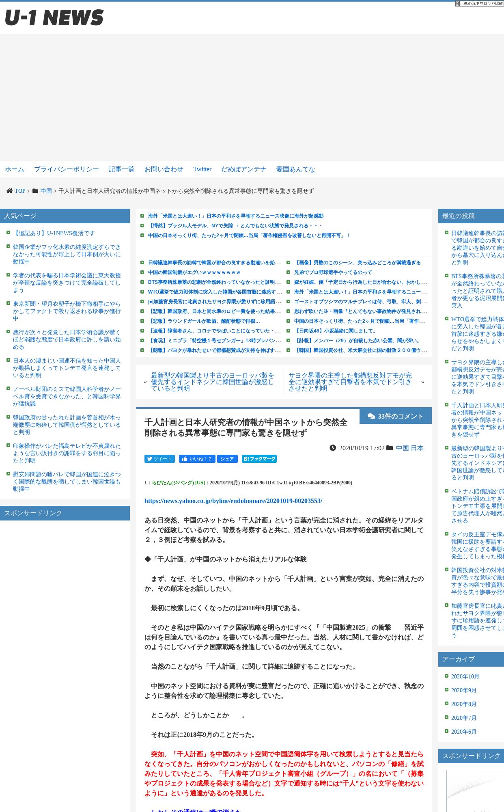Image resolution: width=504 pixels, height=812 pixels.
Task: Open 憂国あんてな menu item
Action: (295, 169)
